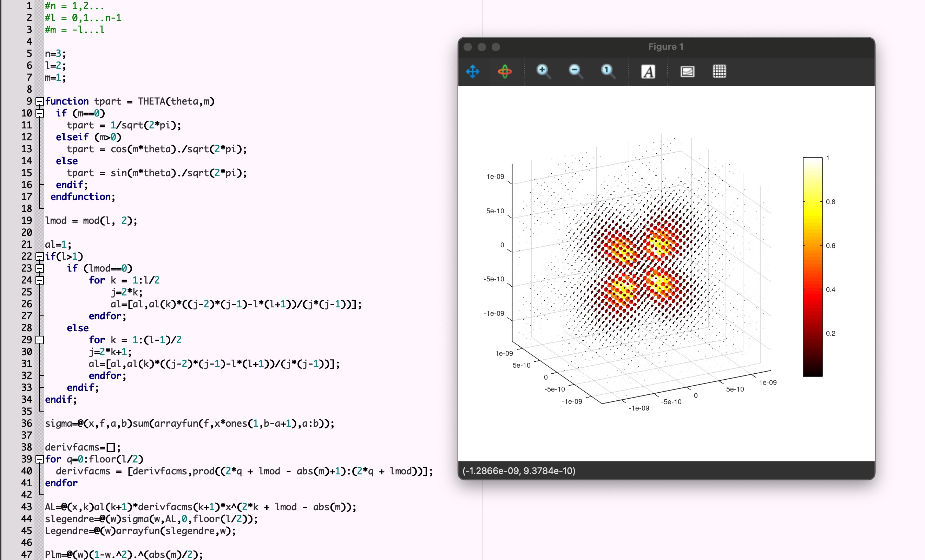925x560 pixels.
Task: Collapse the for loop fold at line 24
Action: tap(39, 281)
